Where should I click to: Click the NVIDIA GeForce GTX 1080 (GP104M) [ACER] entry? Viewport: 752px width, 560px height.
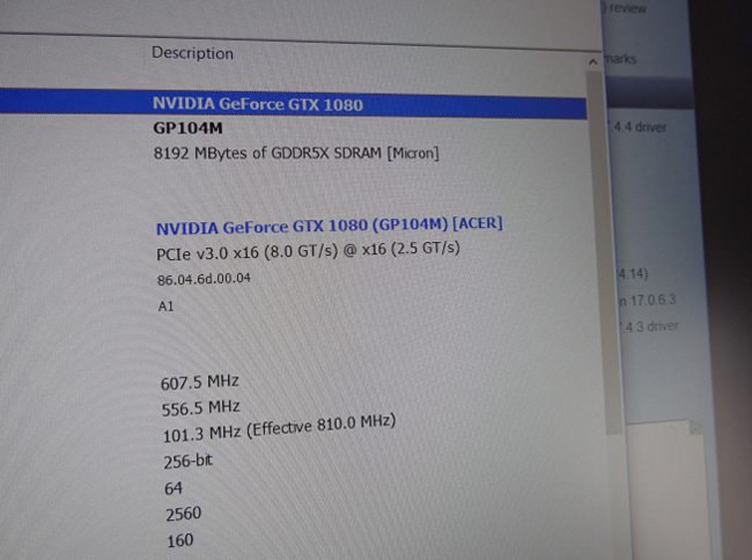coord(329,226)
